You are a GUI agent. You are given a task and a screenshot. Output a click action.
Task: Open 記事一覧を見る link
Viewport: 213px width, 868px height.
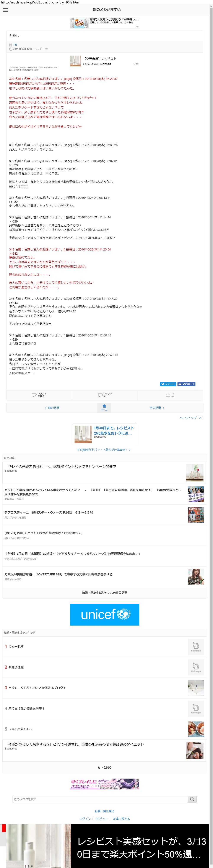[x=105, y=811]
